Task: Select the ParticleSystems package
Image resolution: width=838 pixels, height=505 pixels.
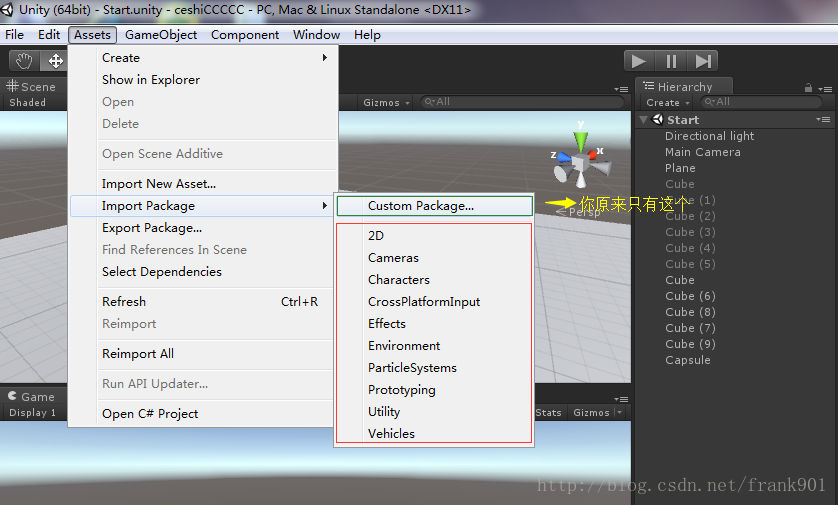Action: (x=434, y=368)
